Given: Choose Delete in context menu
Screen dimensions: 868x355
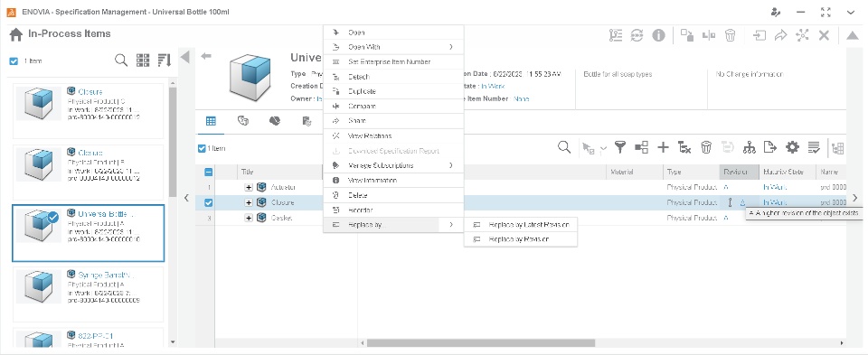Looking at the screenshot, I should (x=393, y=195).
